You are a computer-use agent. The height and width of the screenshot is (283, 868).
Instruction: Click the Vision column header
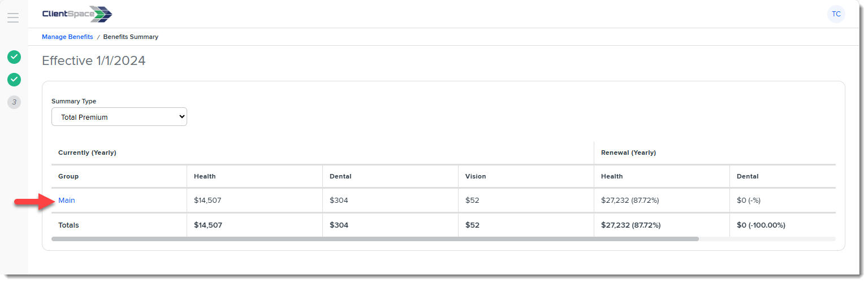476,176
